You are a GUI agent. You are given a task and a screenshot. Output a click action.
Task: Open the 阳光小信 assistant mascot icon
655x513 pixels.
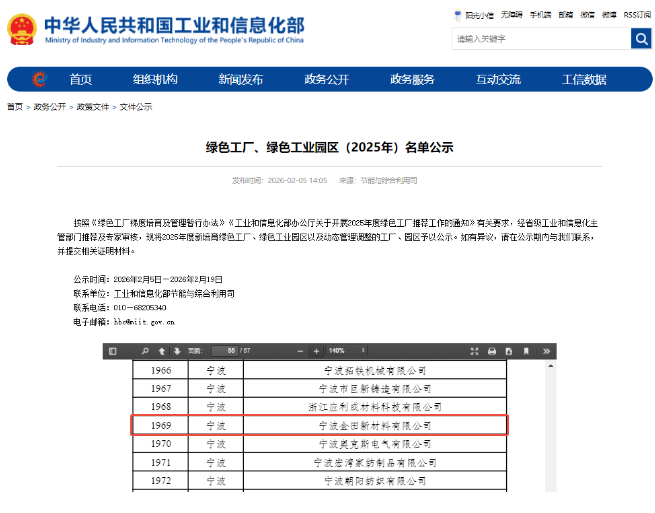pos(458,15)
